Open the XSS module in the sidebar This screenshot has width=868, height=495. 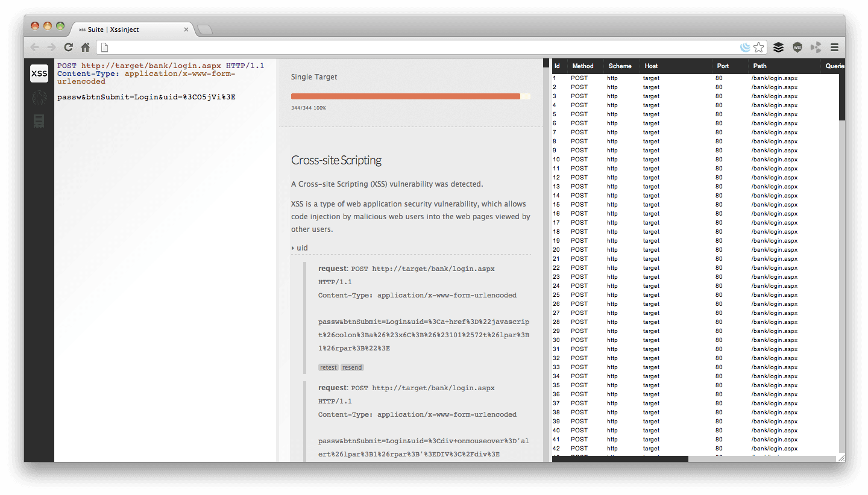point(39,73)
